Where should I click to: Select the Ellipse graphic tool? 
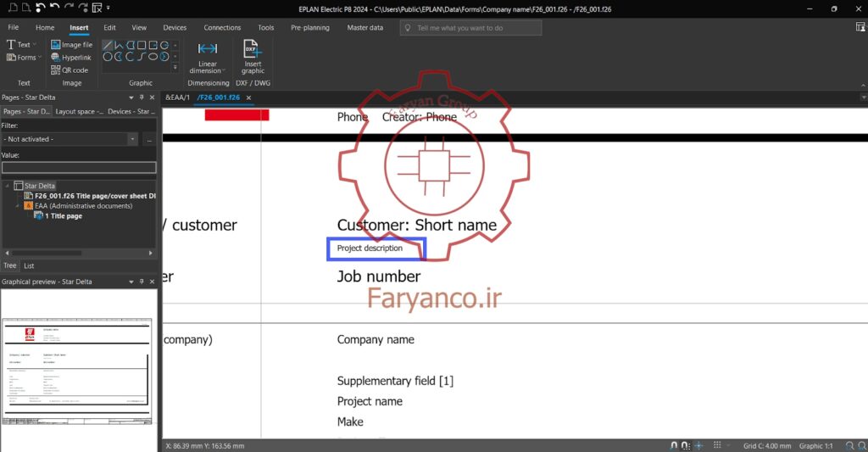click(153, 57)
